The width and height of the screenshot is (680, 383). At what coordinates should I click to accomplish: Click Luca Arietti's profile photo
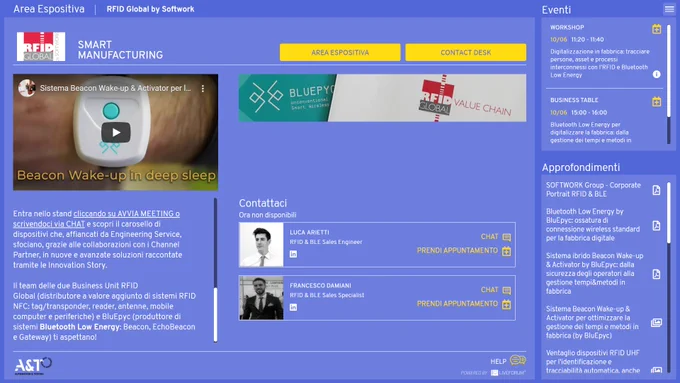tap(262, 245)
